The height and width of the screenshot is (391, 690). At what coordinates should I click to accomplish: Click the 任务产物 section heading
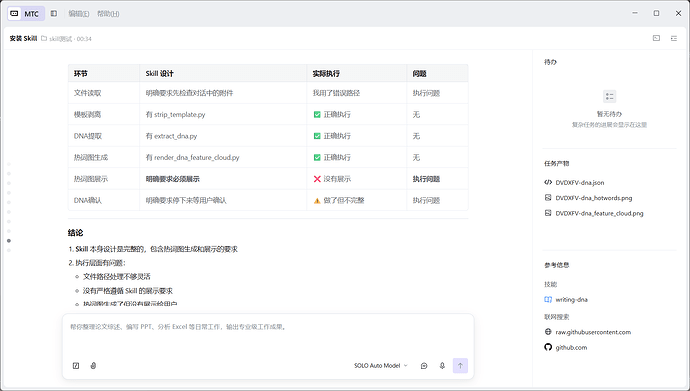click(557, 164)
